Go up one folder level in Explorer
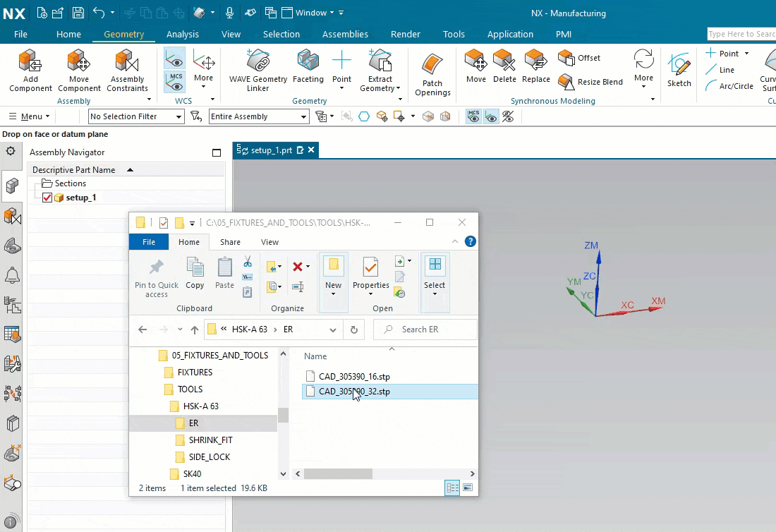 195,330
